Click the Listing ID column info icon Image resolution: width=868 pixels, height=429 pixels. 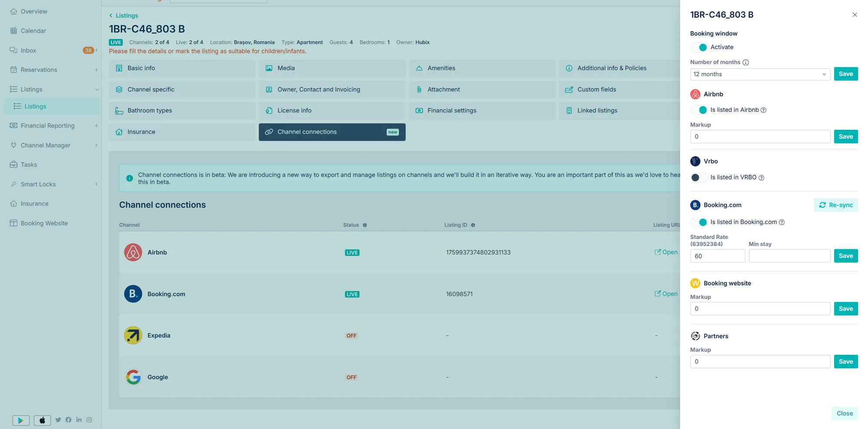pyautogui.click(x=473, y=225)
